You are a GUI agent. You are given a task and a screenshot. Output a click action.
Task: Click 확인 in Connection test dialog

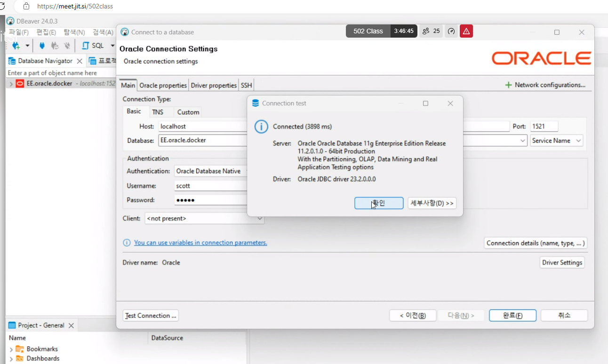point(379,203)
